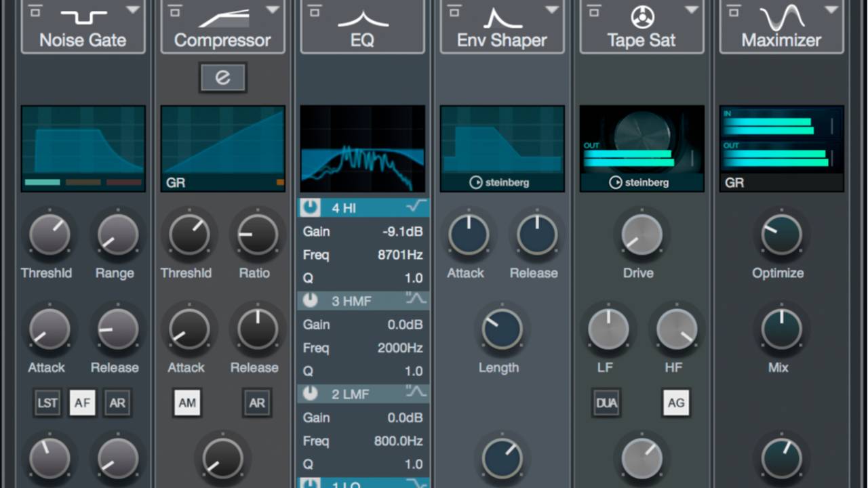Click the Maximizer IN/OUT meter display
Viewport: 868px width, 488px height.
[x=781, y=148]
